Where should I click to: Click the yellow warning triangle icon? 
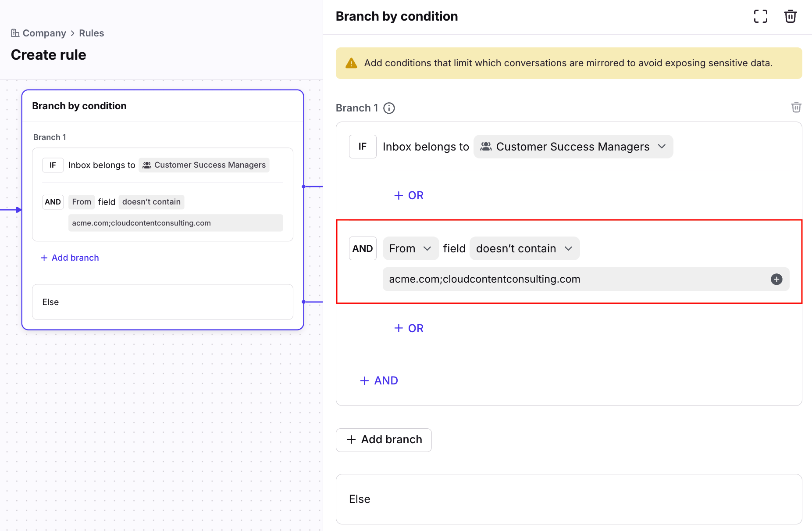(351, 63)
